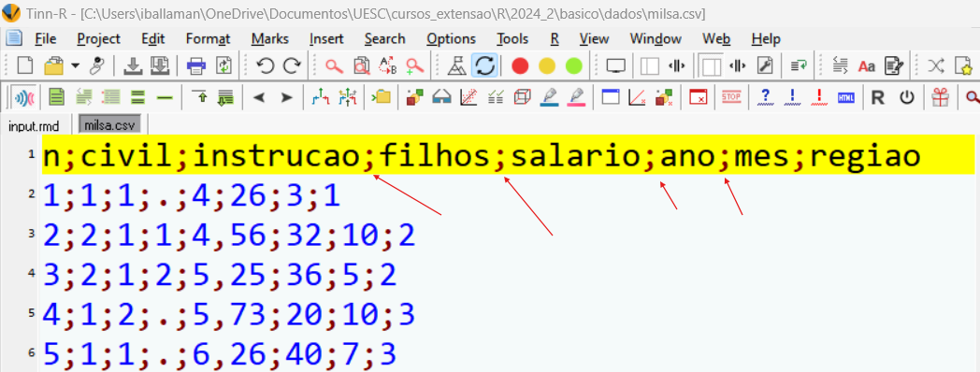
Task: Open the Edit menu
Action: pyautogui.click(x=153, y=38)
